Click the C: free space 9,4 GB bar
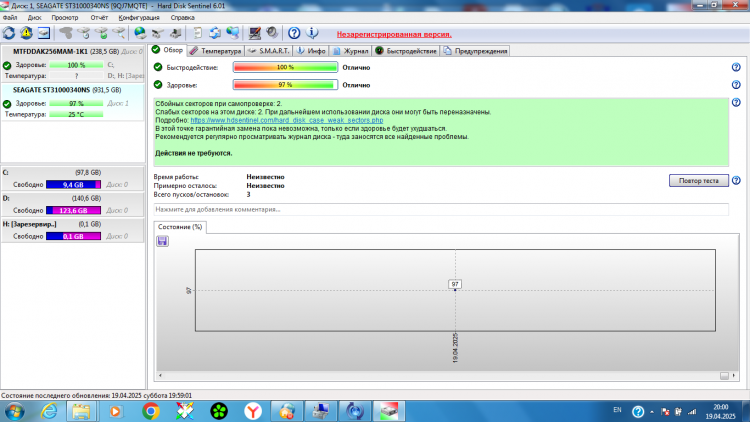Viewport: 750px width, 422px height. click(73, 185)
